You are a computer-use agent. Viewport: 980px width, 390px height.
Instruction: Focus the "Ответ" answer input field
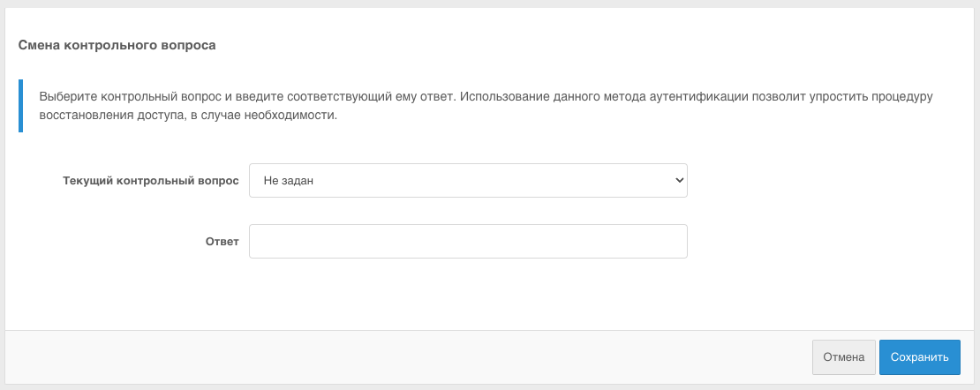pyautogui.click(x=468, y=241)
